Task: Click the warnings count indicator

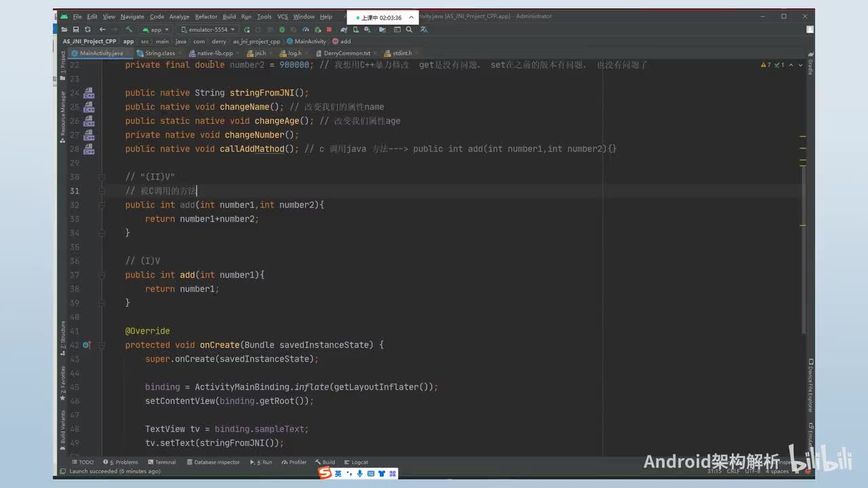Action: click(766, 65)
